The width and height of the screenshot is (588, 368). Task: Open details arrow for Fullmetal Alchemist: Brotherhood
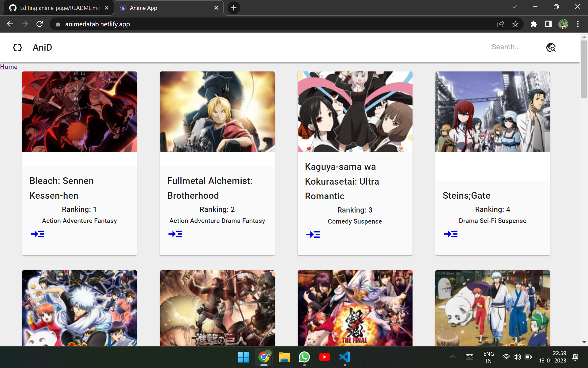click(x=175, y=234)
